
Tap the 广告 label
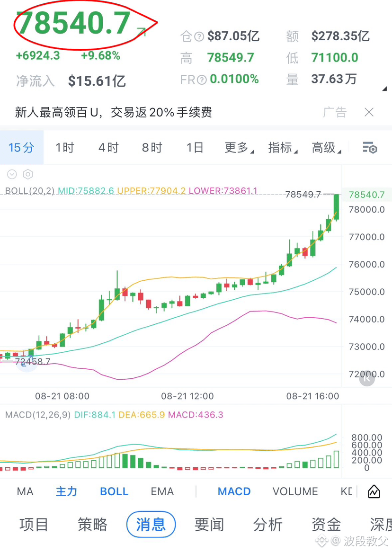335,113
